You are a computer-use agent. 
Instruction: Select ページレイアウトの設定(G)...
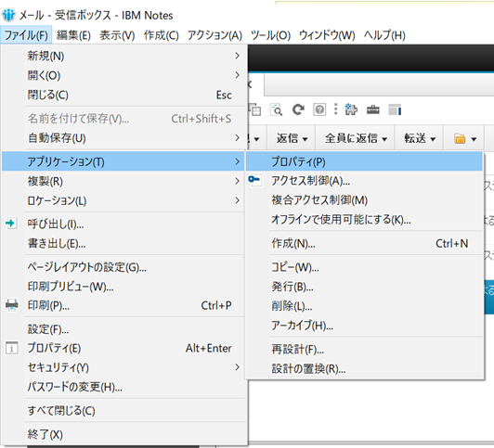tap(123, 267)
